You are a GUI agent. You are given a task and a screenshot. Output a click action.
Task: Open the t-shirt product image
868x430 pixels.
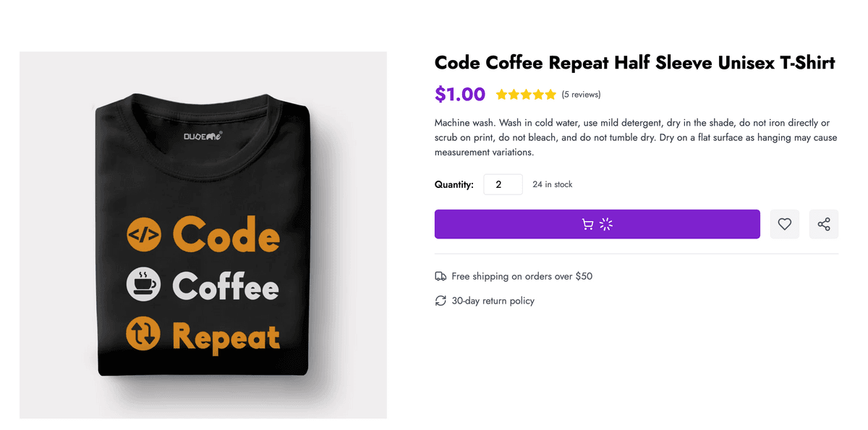[x=203, y=235]
